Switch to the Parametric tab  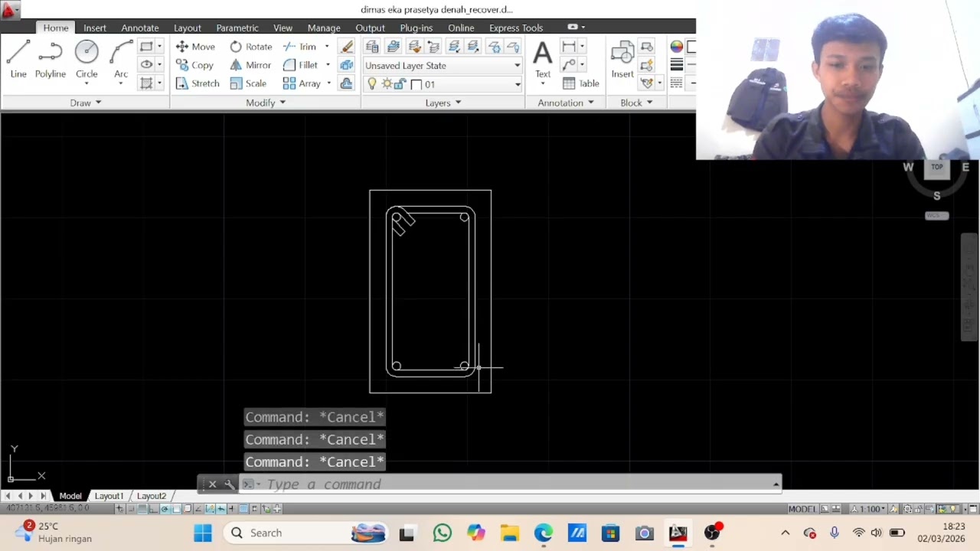coord(237,28)
